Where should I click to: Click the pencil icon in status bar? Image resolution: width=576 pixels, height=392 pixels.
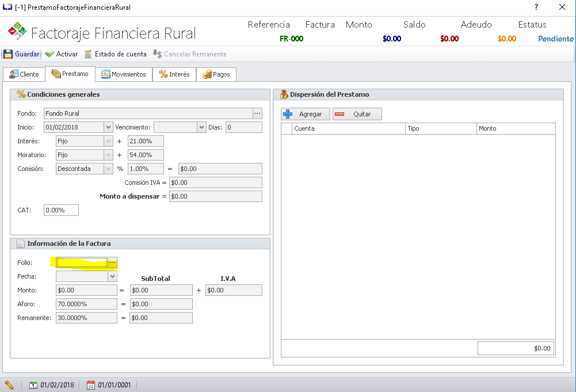tap(9, 385)
